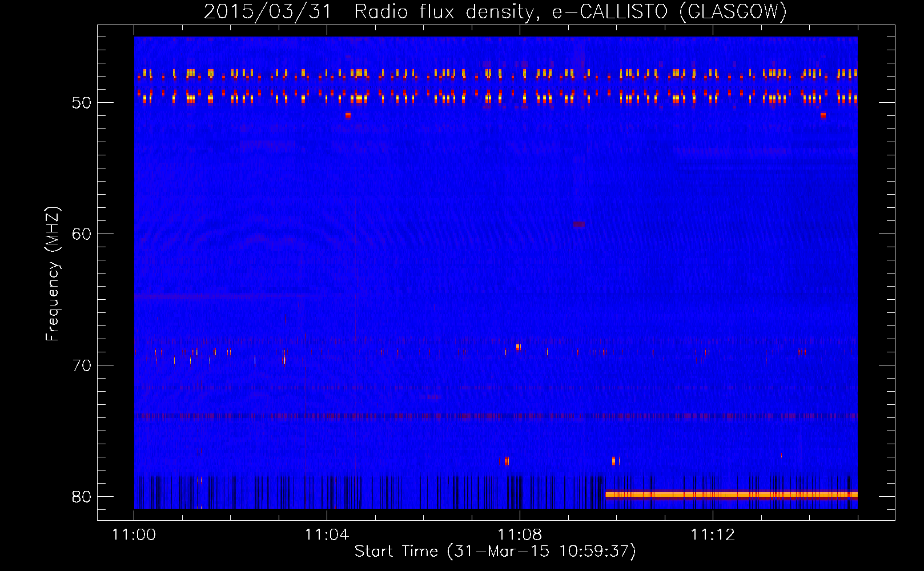
Task: Click the red spot near 51 MHz after 11:14
Action: (823, 115)
